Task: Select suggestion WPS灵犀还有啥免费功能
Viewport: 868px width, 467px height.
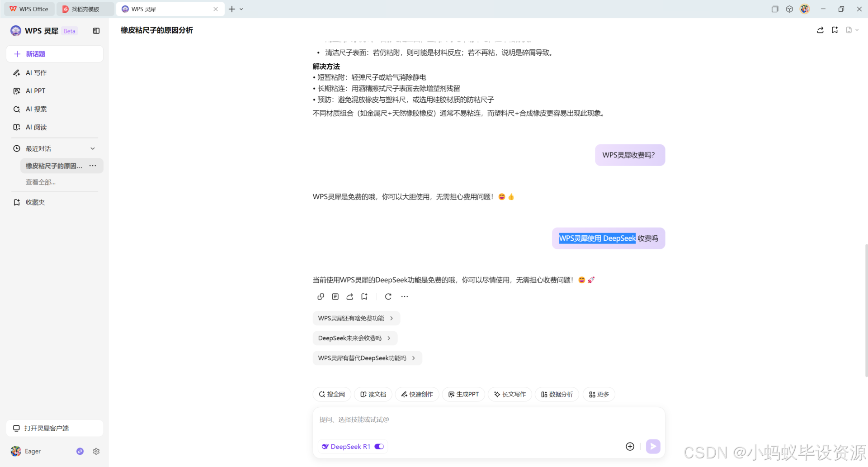Action: click(x=356, y=318)
